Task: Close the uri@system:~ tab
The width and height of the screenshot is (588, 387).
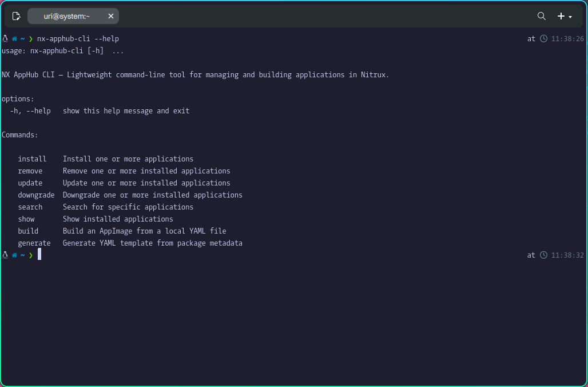Action: [111, 16]
